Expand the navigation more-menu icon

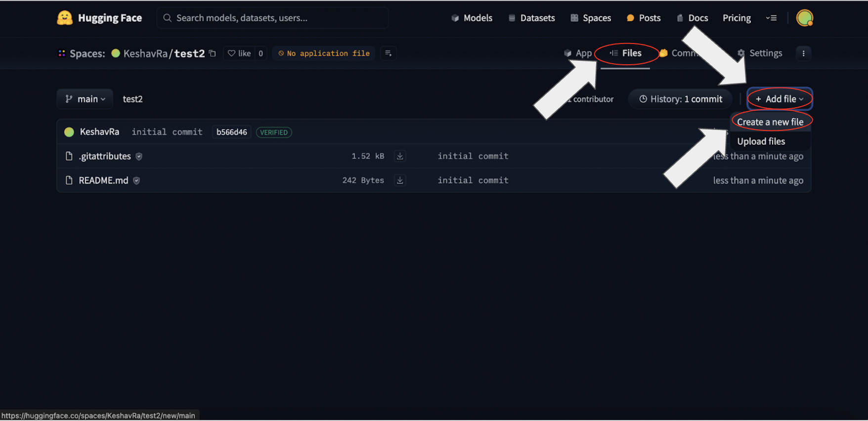[771, 18]
